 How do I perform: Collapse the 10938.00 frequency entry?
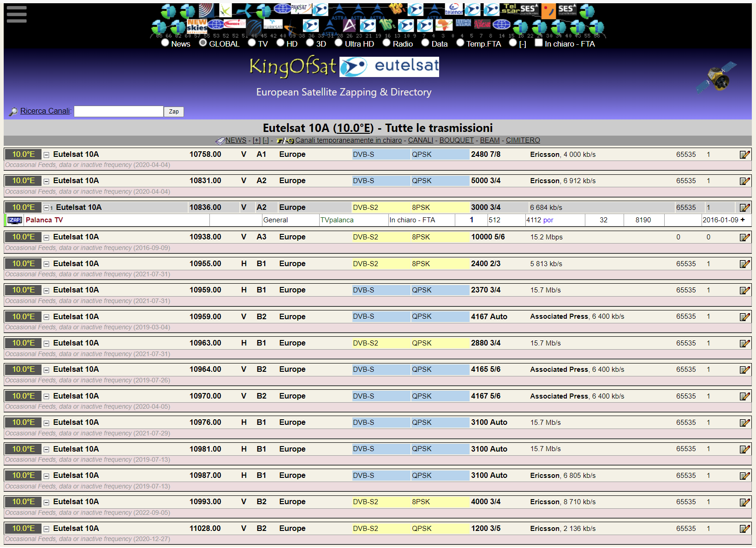coord(47,237)
